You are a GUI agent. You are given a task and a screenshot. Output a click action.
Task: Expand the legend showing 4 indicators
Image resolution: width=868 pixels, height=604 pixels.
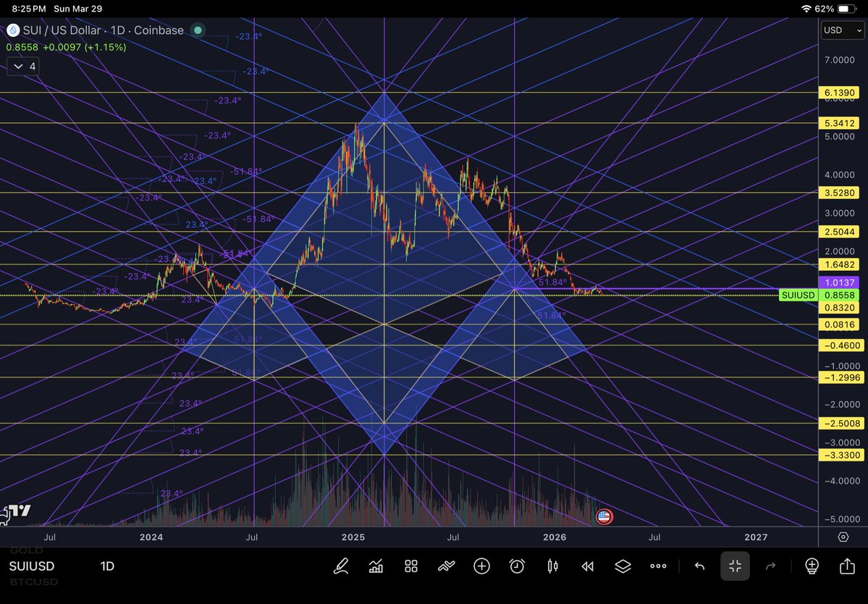click(22, 66)
